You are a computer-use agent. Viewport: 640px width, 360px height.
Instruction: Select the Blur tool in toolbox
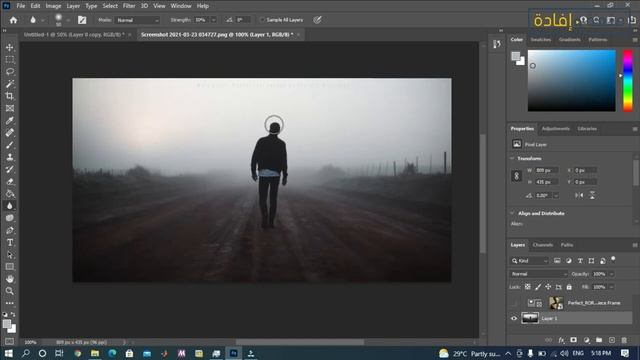10,206
